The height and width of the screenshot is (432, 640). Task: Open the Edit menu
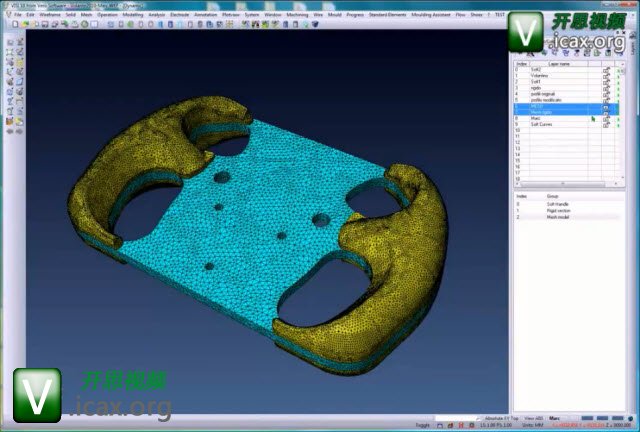[30, 15]
